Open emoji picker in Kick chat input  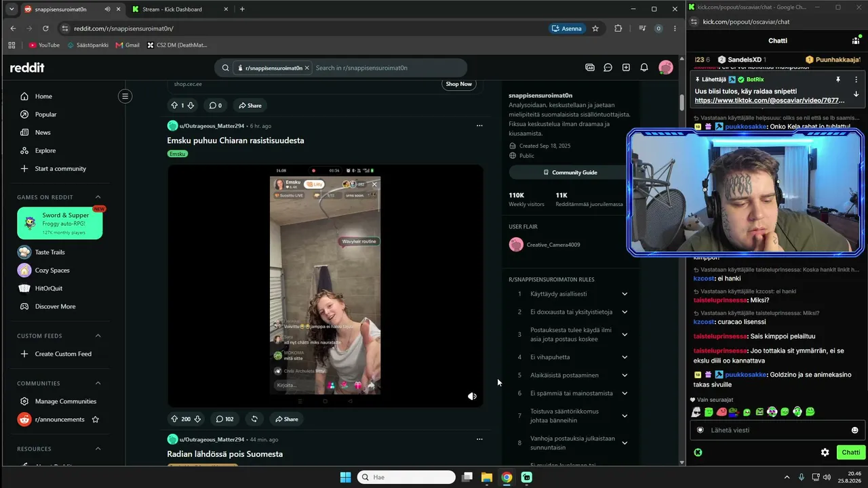pos(854,430)
